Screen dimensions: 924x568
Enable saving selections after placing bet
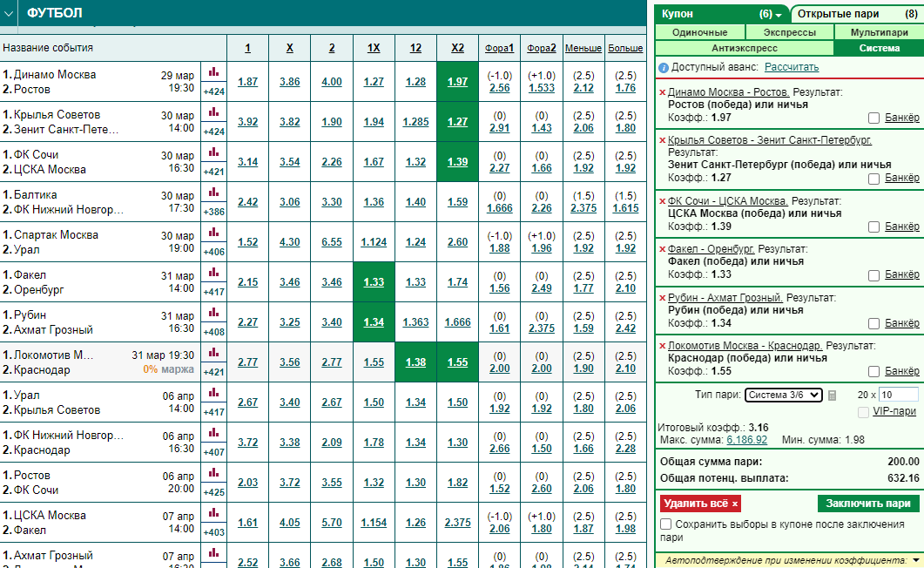pyautogui.click(x=666, y=524)
